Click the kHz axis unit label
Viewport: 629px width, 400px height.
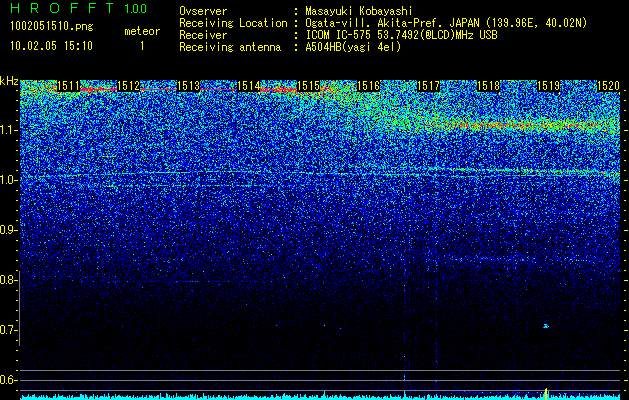coord(9,81)
